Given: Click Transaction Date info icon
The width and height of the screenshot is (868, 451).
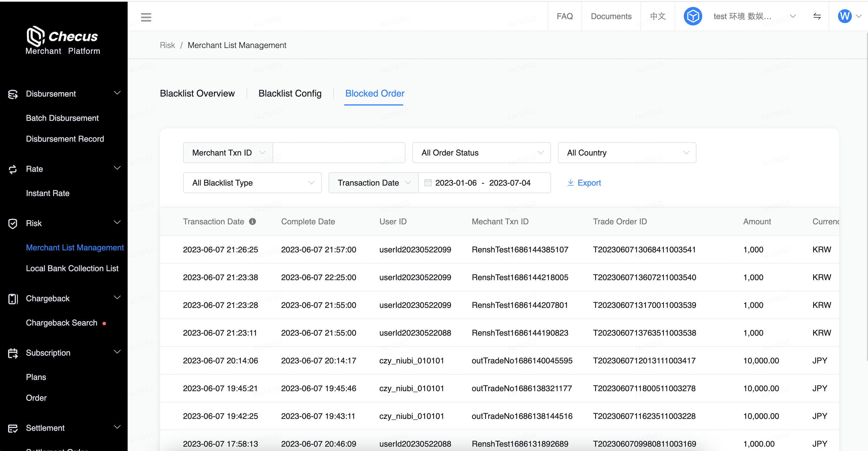Looking at the screenshot, I should pyautogui.click(x=252, y=221).
